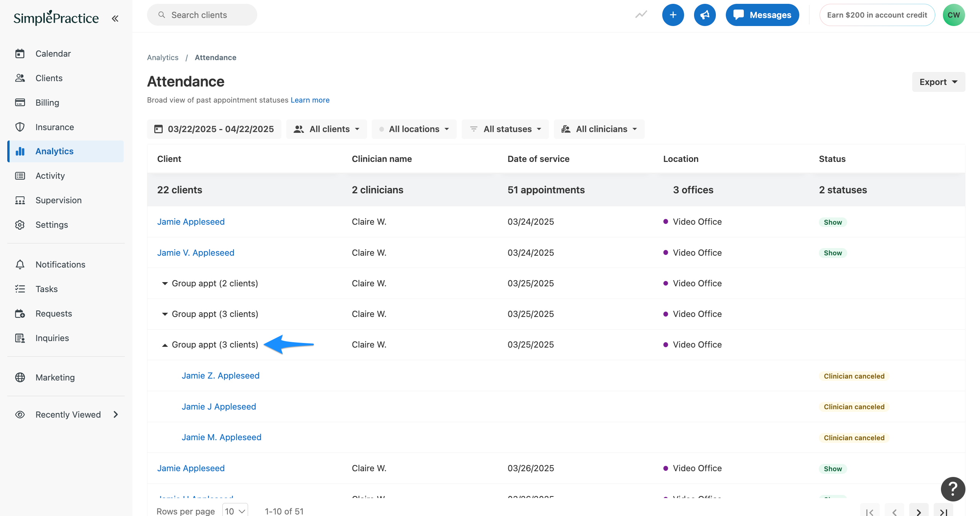The height and width of the screenshot is (516, 980).
Task: Click the Location column header
Action: point(681,159)
